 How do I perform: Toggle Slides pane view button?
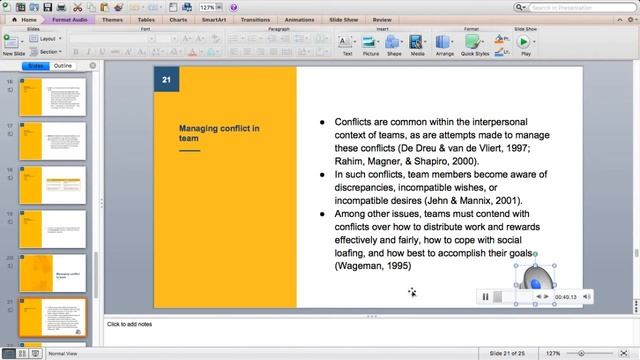[x=36, y=66]
